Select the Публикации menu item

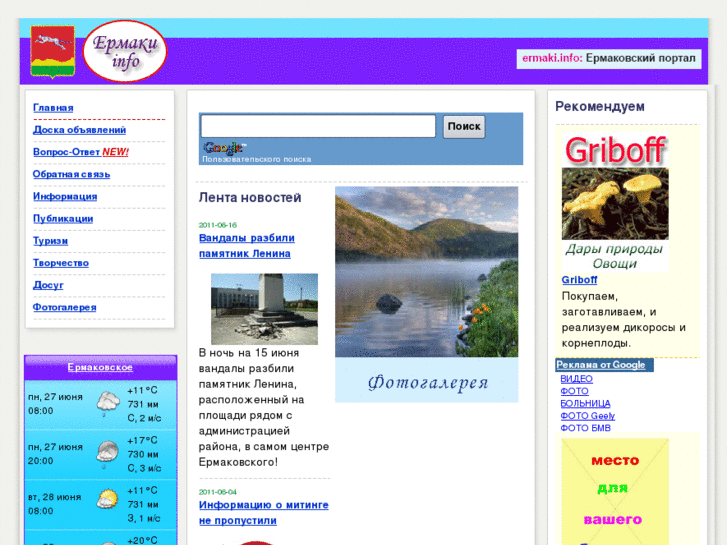tap(63, 218)
